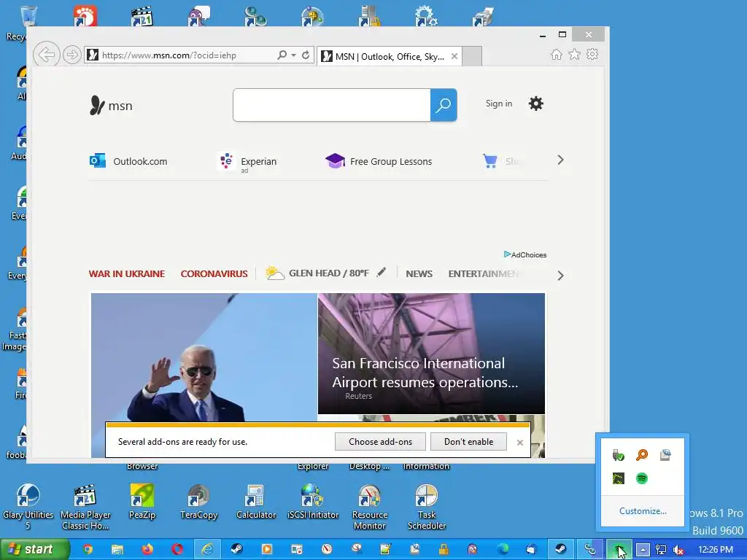Open the Resource Monitor desktop shortcut
Screen dimensions: 747x560
[370, 507]
